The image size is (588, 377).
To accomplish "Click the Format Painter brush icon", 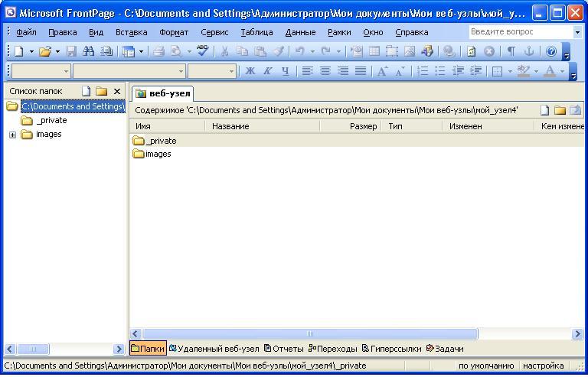I will pos(278,51).
